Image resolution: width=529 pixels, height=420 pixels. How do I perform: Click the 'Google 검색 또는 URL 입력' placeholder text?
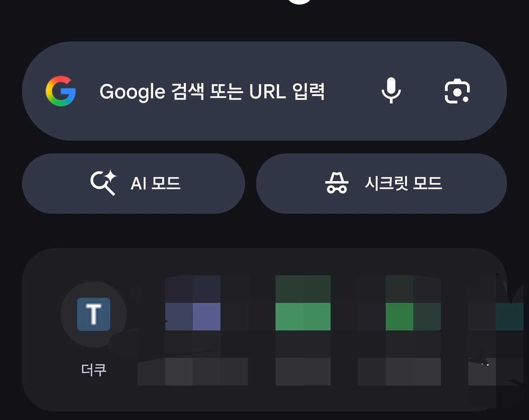pos(212,92)
